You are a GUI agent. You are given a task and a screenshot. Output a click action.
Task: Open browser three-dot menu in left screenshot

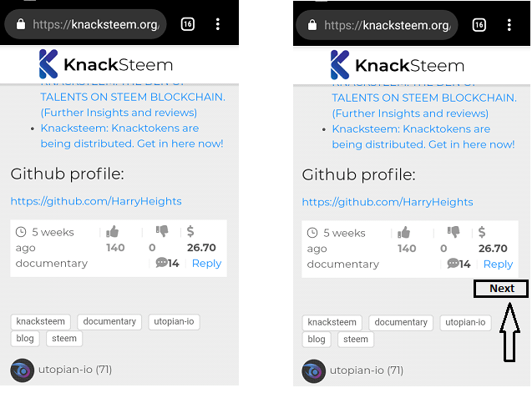218,24
